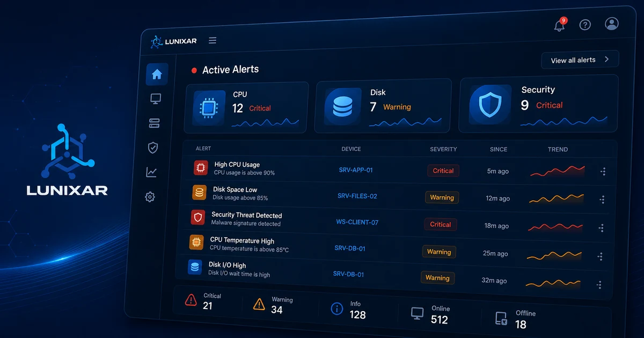
Task: Open the help question mark icon
Action: coord(585,25)
